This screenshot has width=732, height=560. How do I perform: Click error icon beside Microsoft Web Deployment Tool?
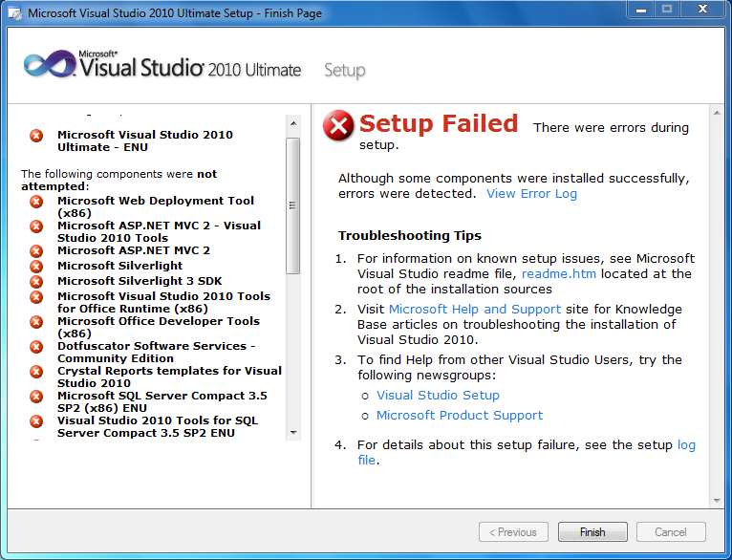(x=36, y=202)
